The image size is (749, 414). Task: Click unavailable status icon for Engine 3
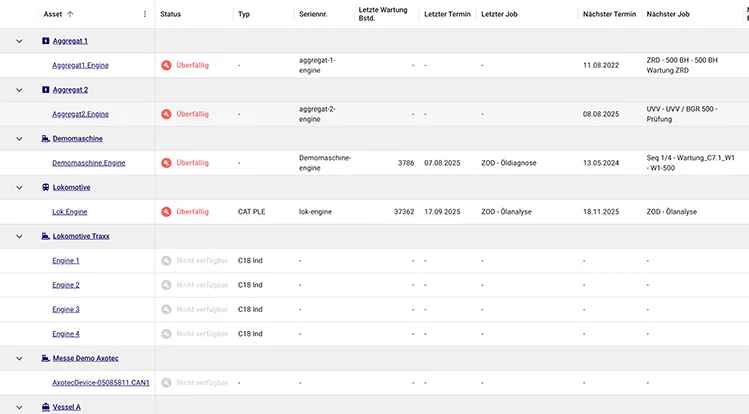coord(166,309)
